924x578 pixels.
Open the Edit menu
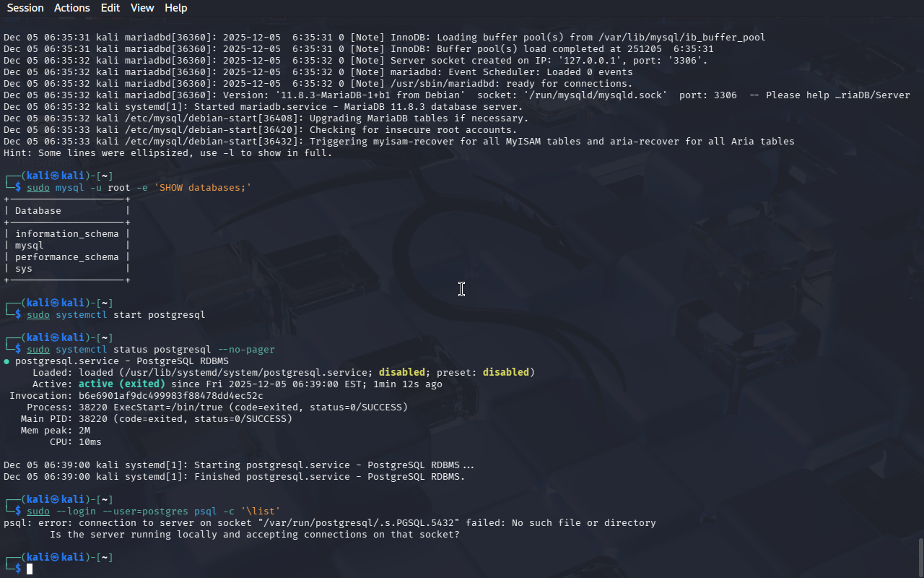[110, 8]
